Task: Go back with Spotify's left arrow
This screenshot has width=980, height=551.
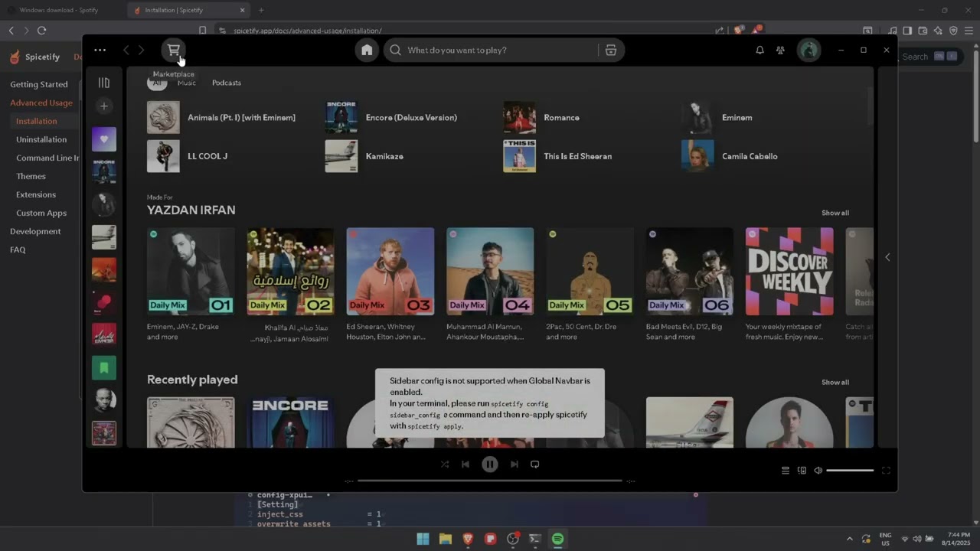Action: click(x=126, y=51)
